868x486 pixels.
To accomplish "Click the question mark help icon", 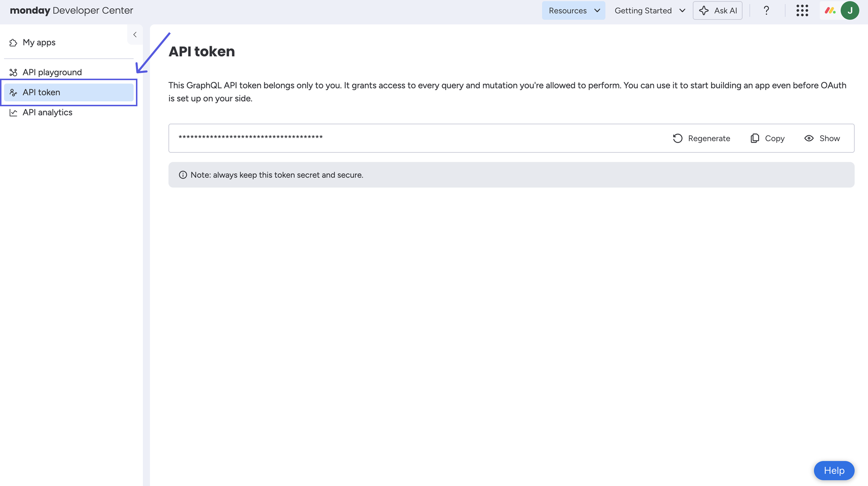I will coord(766,10).
